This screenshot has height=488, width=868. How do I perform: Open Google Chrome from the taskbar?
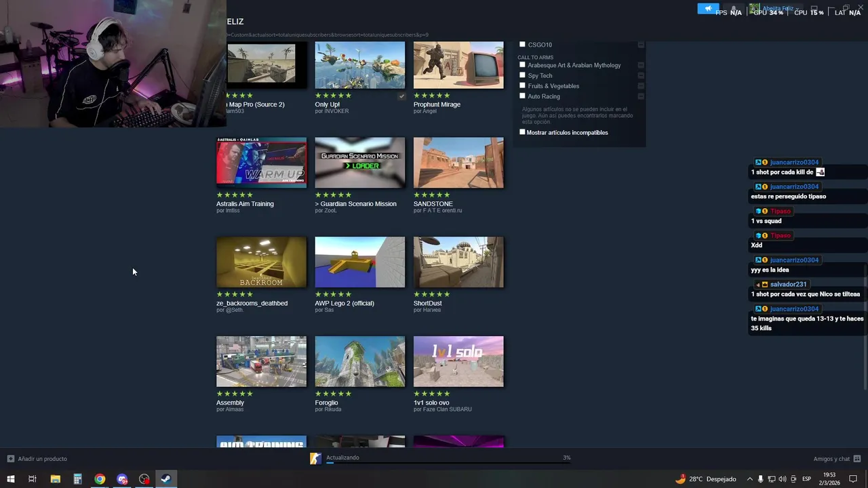pos(100,479)
